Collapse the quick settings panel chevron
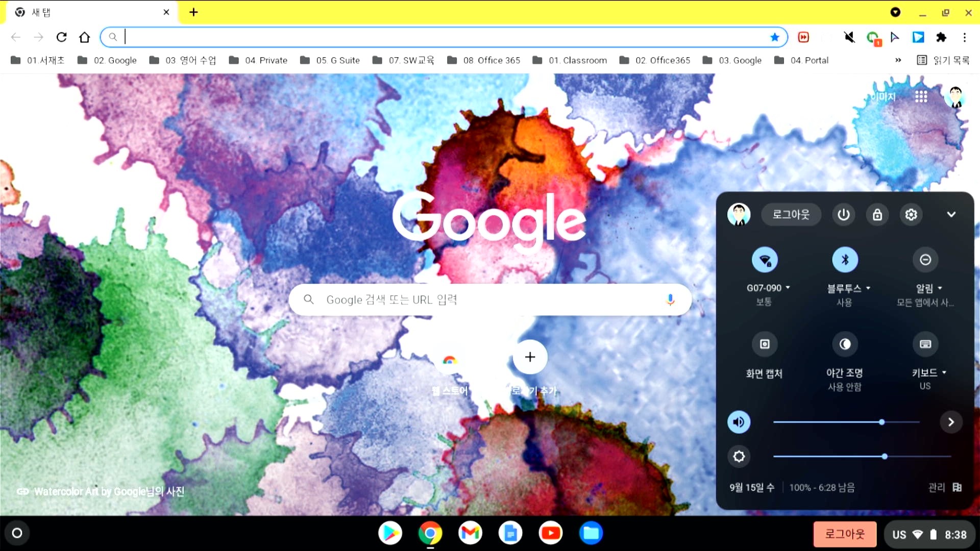Image resolution: width=980 pixels, height=551 pixels. coord(951,214)
